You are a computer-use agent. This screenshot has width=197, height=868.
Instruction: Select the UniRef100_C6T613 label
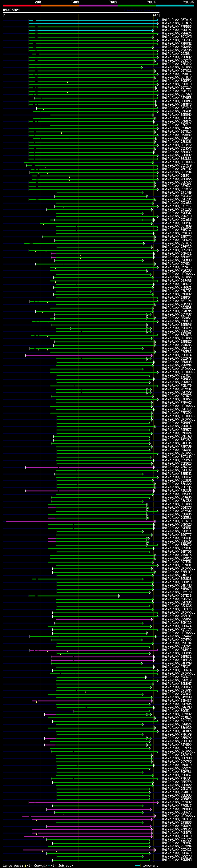[x=177, y=521]
